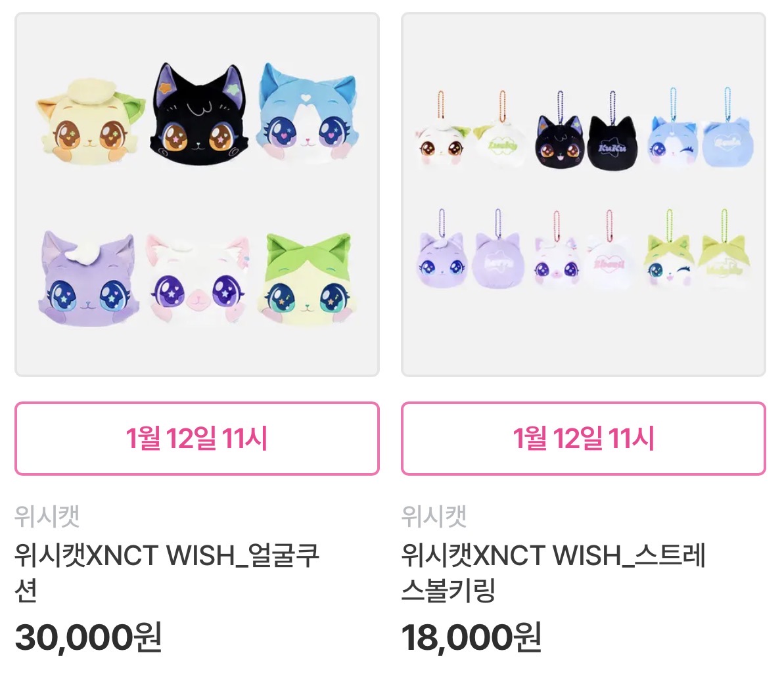Click the keyring 1월 12일 11시 button

tap(583, 438)
